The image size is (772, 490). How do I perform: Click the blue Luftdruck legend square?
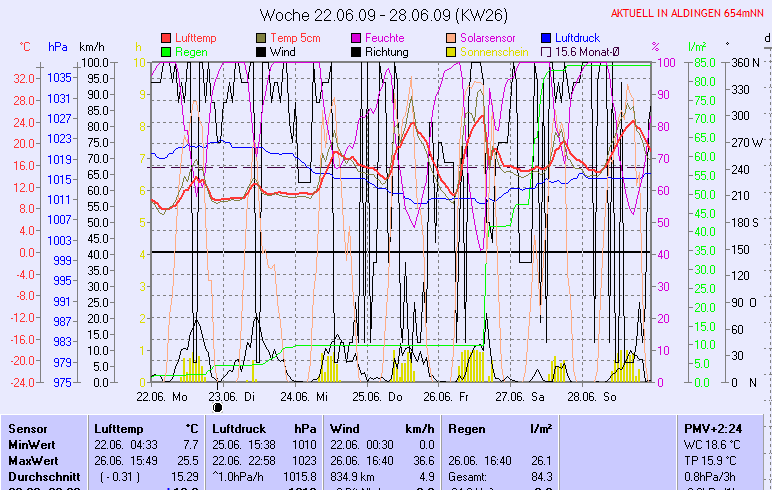click(x=546, y=38)
